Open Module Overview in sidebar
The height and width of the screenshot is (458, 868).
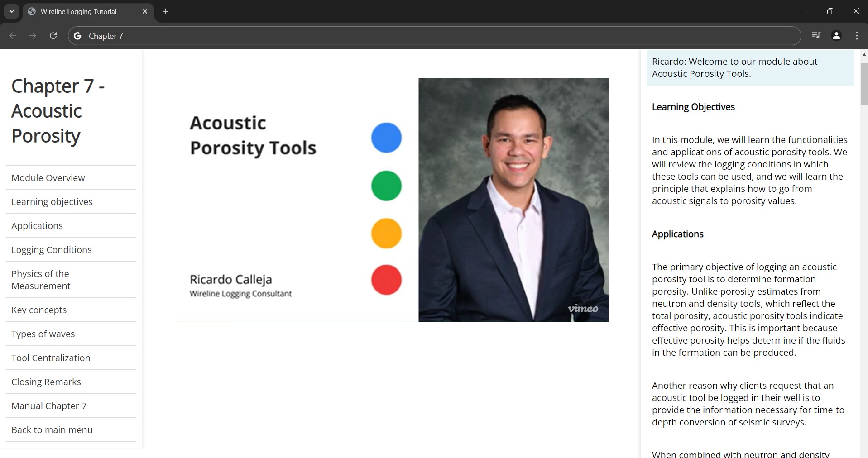tap(48, 178)
